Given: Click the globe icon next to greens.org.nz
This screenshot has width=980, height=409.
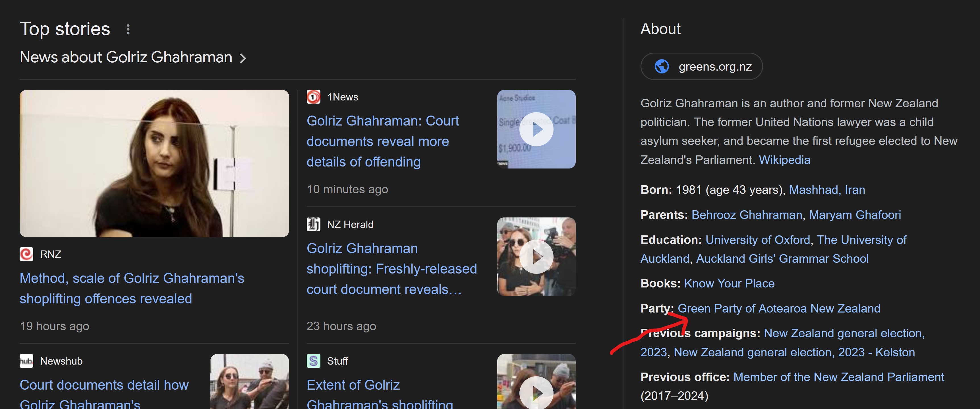Looking at the screenshot, I should (661, 66).
